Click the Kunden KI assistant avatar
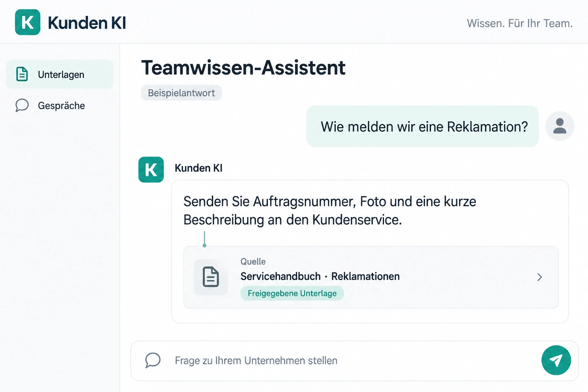 click(x=151, y=170)
